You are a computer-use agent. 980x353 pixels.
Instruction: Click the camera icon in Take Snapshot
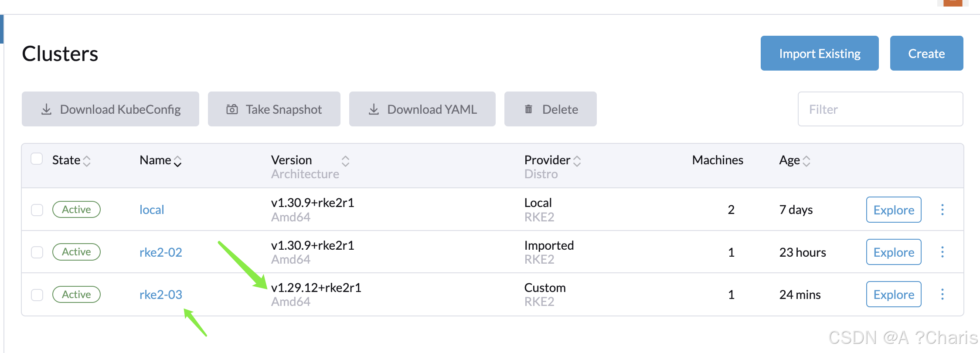tap(232, 109)
